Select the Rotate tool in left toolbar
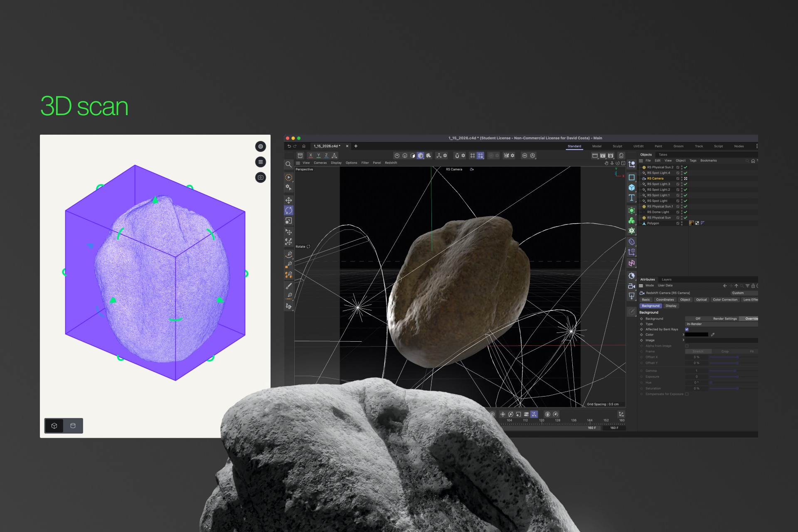Screen dimensions: 798x532 288,210
